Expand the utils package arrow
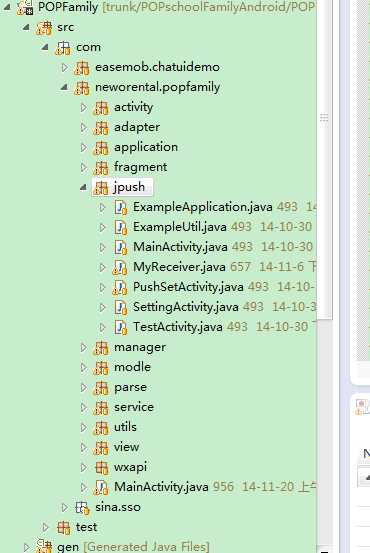 83,427
